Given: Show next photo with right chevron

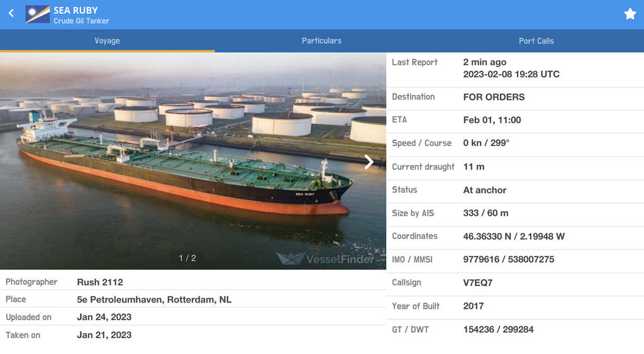Looking at the screenshot, I should click(369, 162).
